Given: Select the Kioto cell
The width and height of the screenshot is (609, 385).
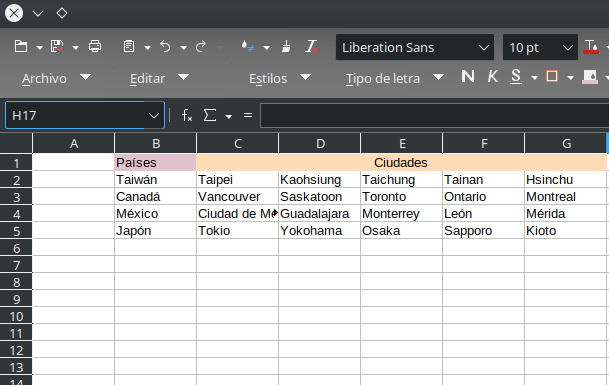Looking at the screenshot, I should (x=566, y=231).
